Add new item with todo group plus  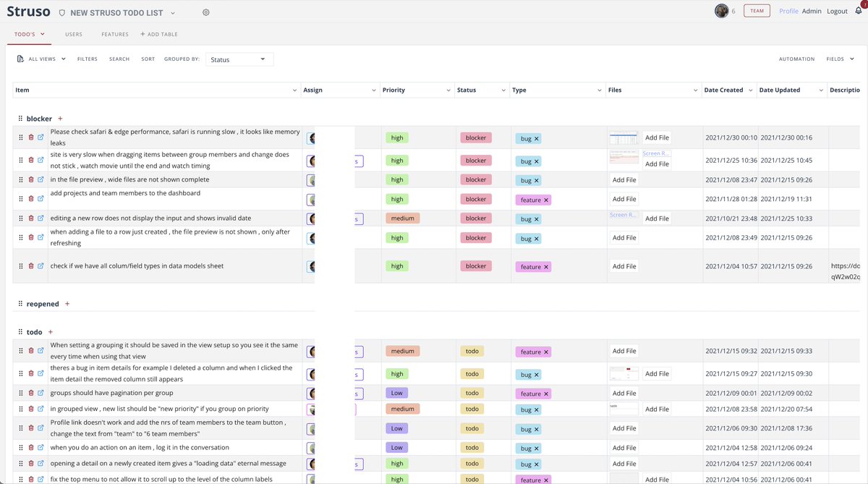tap(51, 332)
